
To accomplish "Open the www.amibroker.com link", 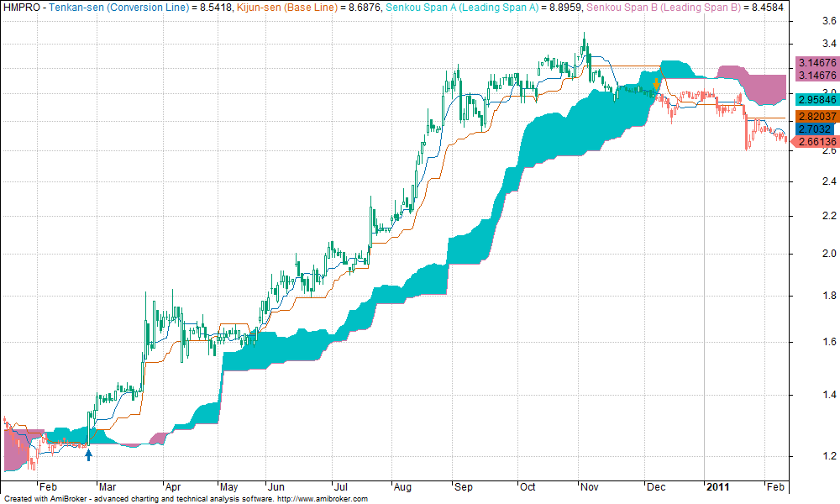I will click(x=323, y=499).
